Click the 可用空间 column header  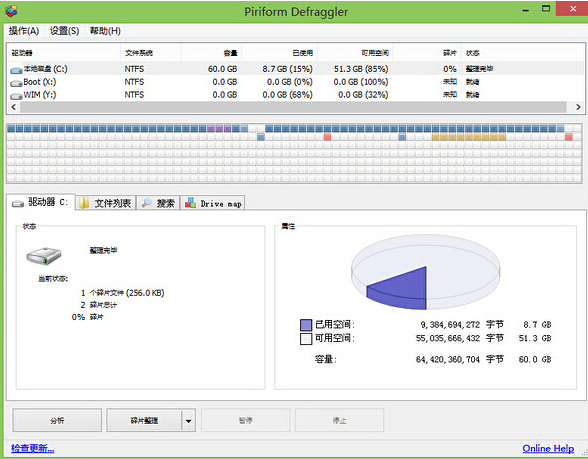(x=355, y=53)
